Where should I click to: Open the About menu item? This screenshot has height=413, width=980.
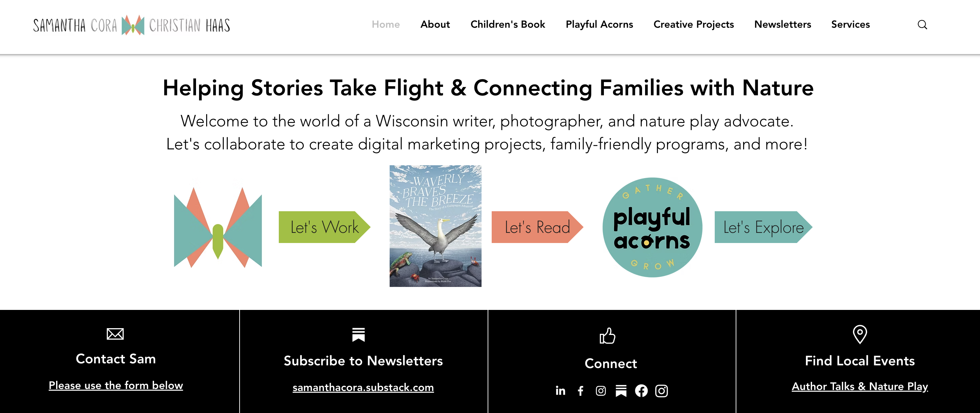point(435,24)
